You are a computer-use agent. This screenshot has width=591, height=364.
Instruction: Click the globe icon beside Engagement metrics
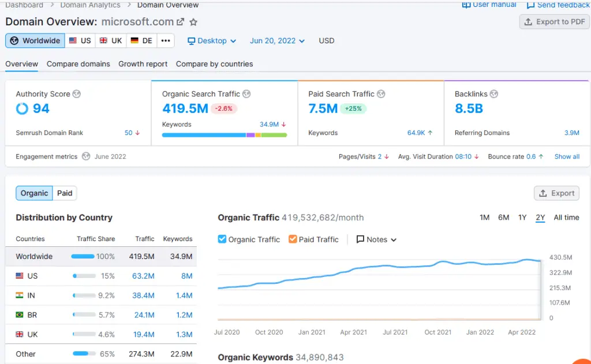[86, 156]
